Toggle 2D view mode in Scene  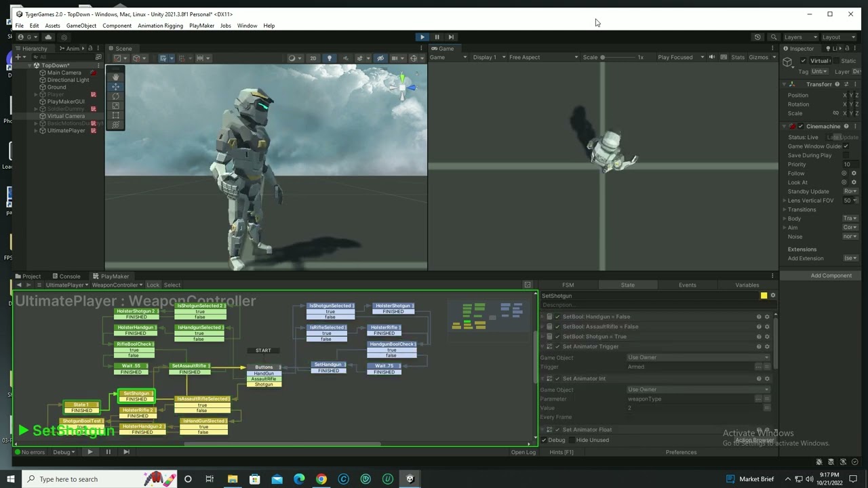pos(313,58)
